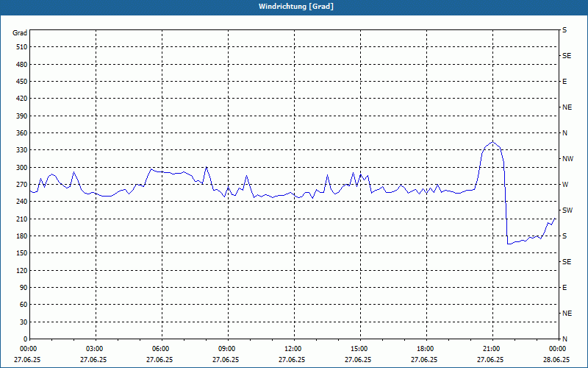Select the 27.06.25 date under 21:00
Viewport: 588px width, 368px height.
click(x=490, y=360)
